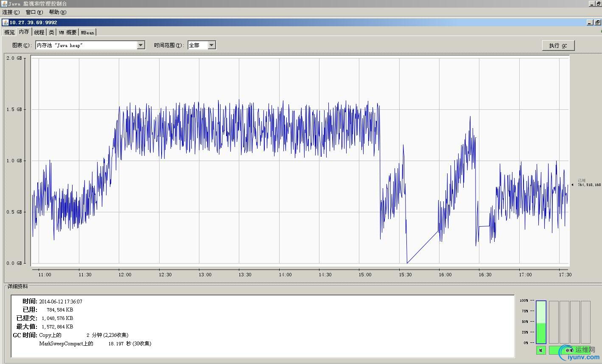Image resolution: width=602 pixels, height=364 pixels.
Task: Click the 100% scale label beside the bars
Action: 524,300
